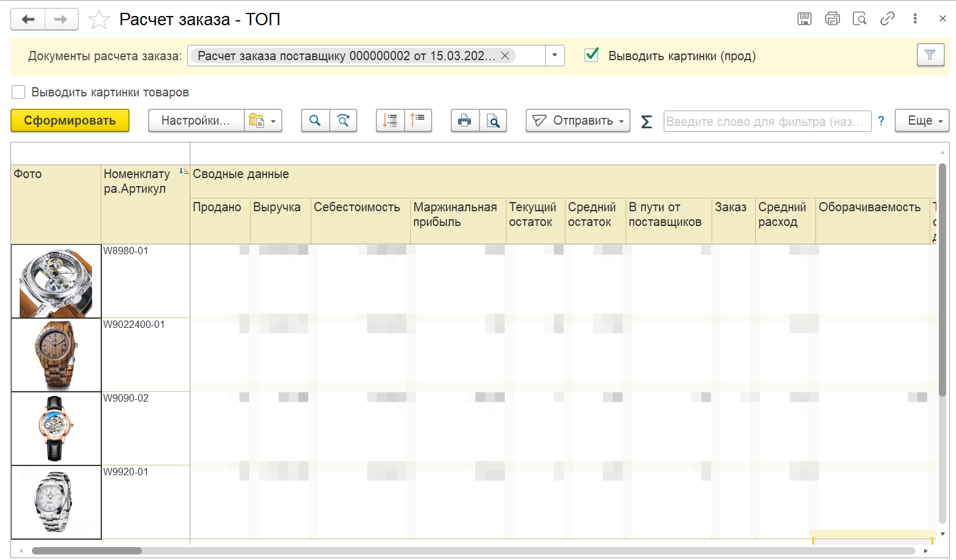This screenshot has height=560, width=956.
Task: Click the expand groups icon with up arrow
Action: (x=418, y=120)
